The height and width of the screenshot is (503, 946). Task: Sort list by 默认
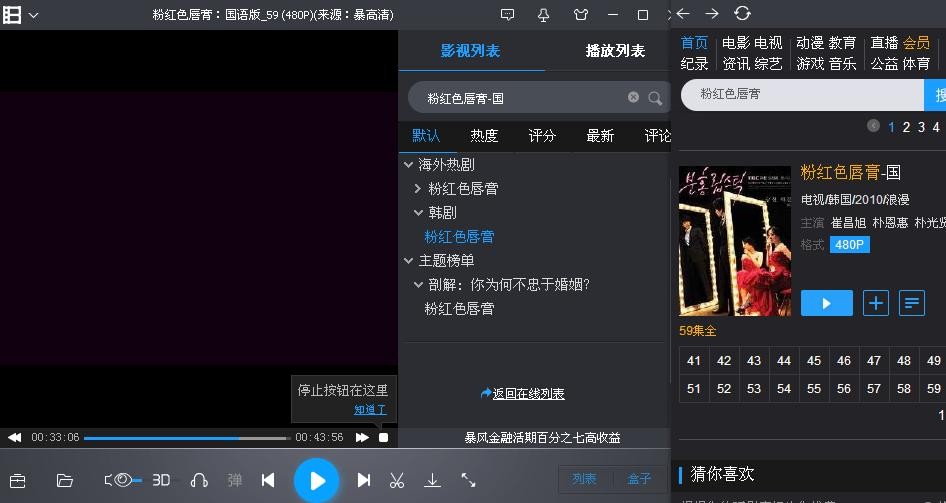426,136
